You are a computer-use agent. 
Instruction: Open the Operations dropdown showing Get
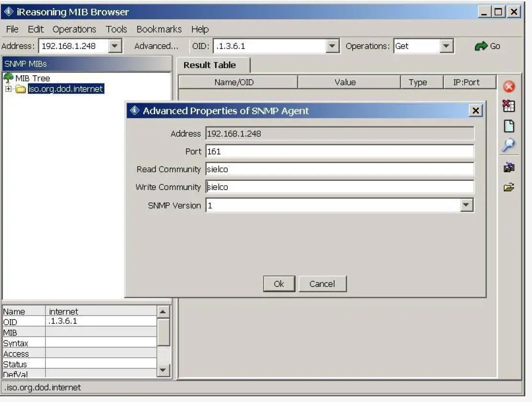(446, 46)
